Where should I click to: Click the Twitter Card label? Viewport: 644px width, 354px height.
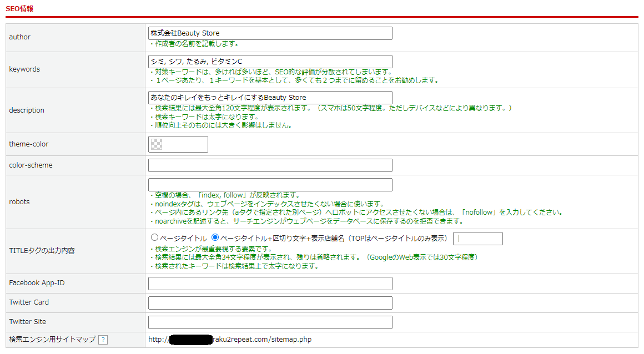tap(29, 302)
